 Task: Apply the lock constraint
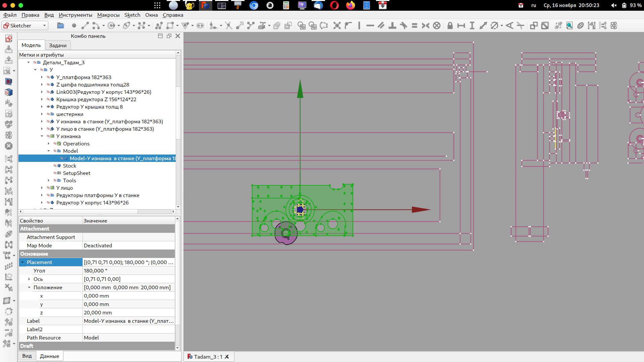pyautogui.click(x=450, y=25)
